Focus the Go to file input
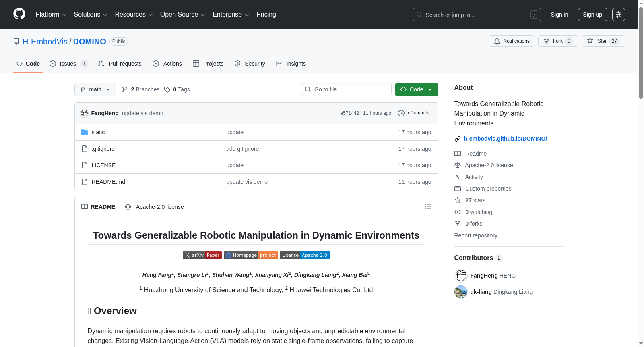 click(x=346, y=89)
